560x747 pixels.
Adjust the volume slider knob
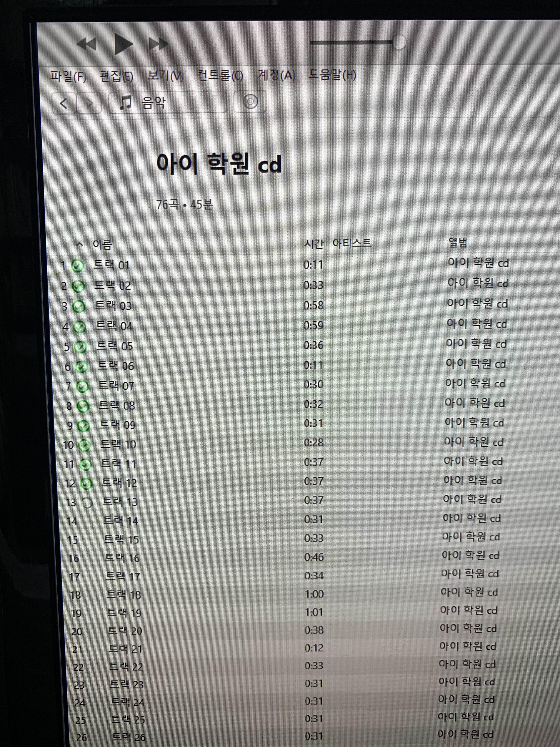point(399,43)
